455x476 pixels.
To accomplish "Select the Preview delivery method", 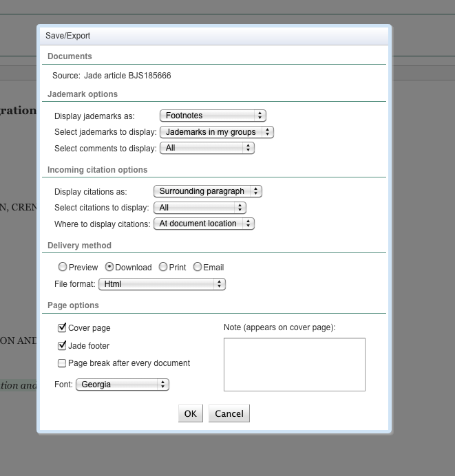I will (x=63, y=267).
